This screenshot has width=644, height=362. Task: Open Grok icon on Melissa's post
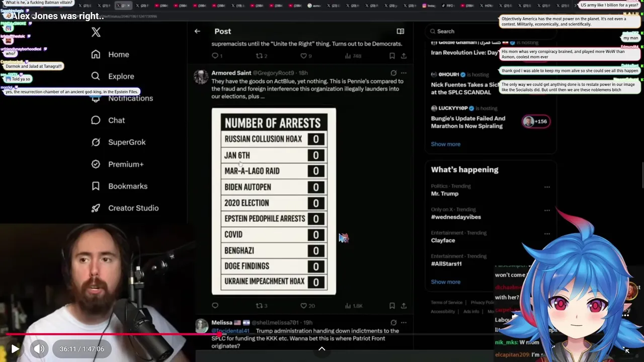[393, 322]
